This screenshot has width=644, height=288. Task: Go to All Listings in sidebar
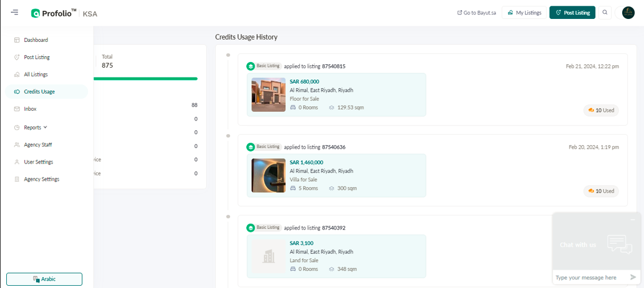point(36,75)
